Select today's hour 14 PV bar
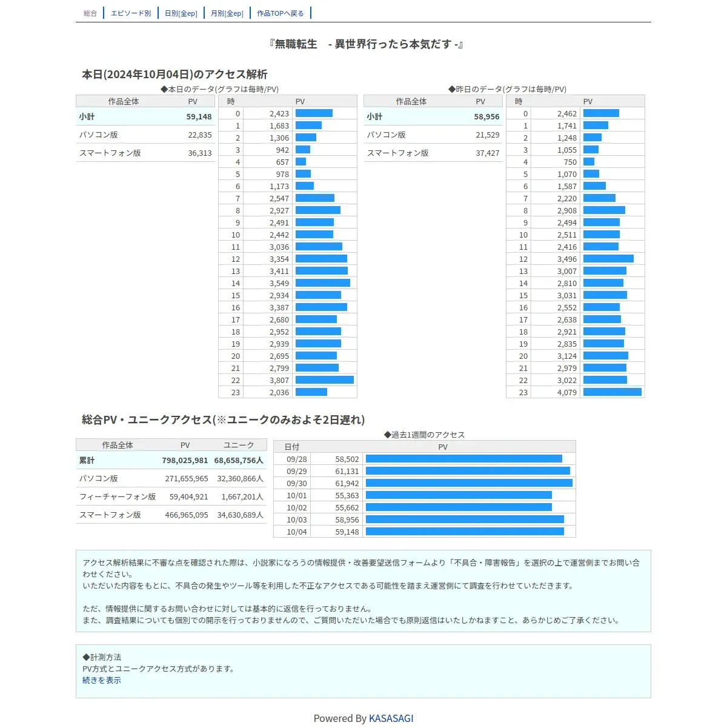Image resolution: width=727 pixels, height=728 pixels. tap(323, 283)
